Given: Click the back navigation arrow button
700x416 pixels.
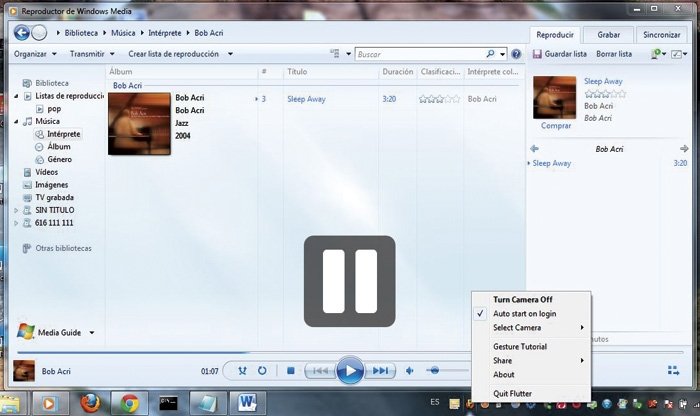Looking at the screenshot, I should point(21,33).
